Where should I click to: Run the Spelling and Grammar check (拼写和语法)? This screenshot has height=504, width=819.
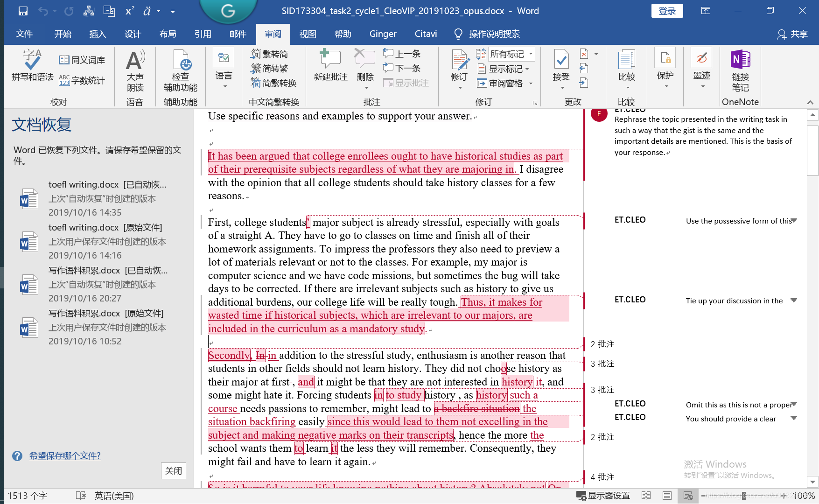32,65
